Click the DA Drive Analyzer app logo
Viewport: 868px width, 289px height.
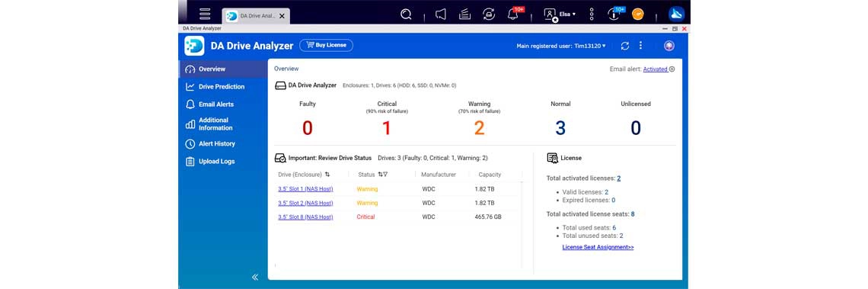pos(194,46)
